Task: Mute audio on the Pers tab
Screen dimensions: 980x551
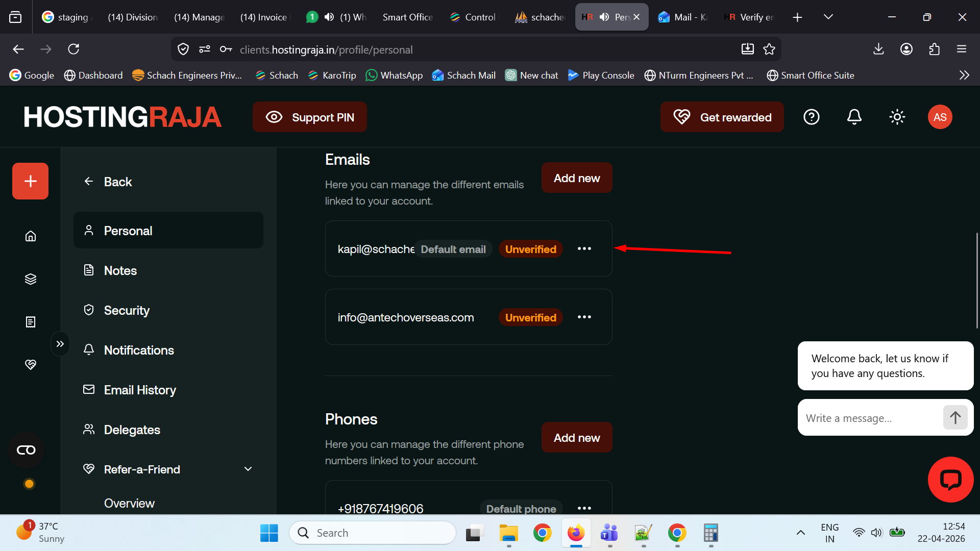Action: tap(604, 17)
